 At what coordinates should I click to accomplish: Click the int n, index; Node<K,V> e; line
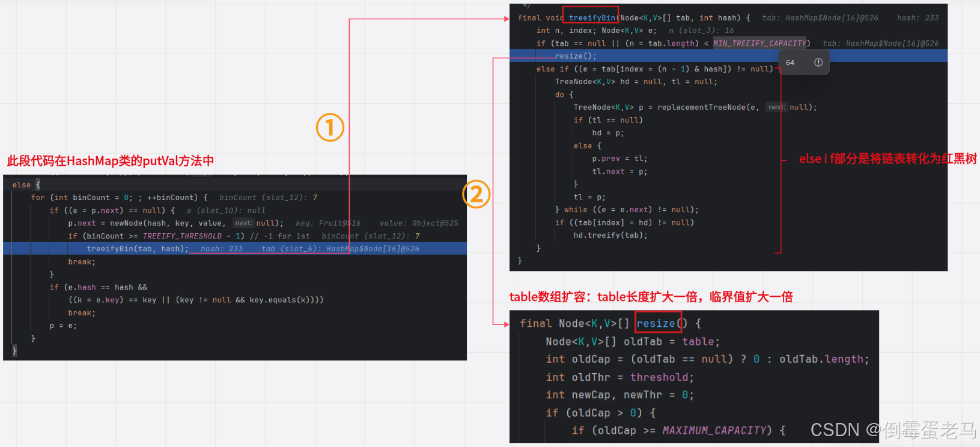tap(597, 31)
